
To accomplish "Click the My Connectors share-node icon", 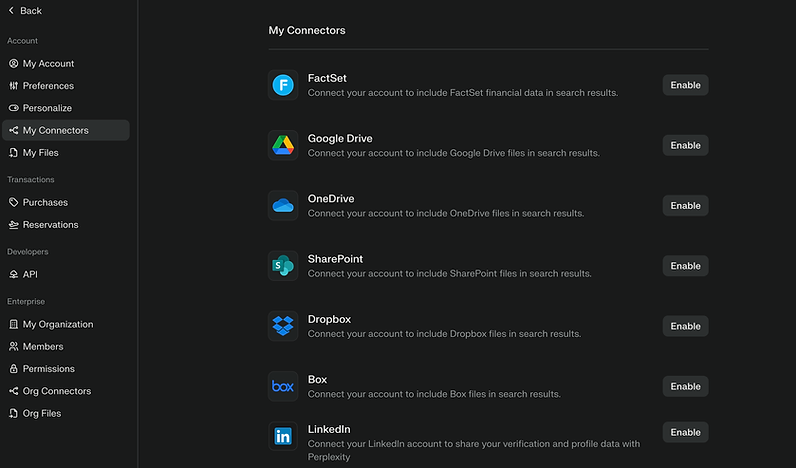I will [14, 130].
